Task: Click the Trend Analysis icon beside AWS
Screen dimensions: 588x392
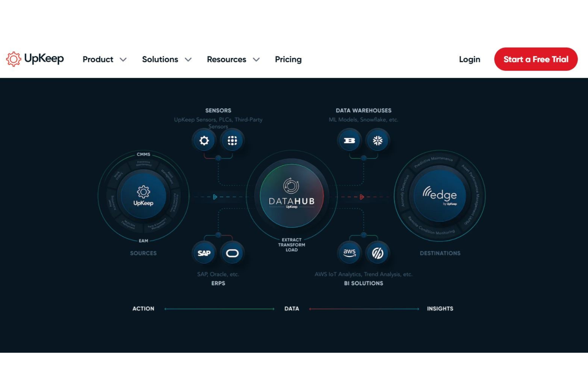Action: coord(377,253)
